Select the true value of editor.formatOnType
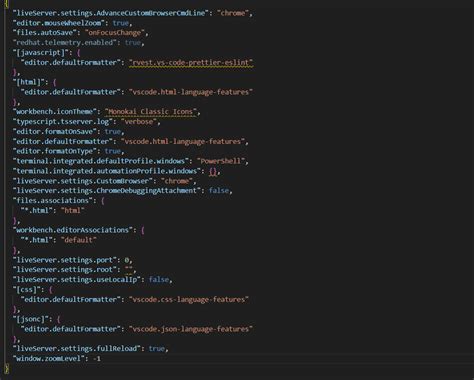 113,151
